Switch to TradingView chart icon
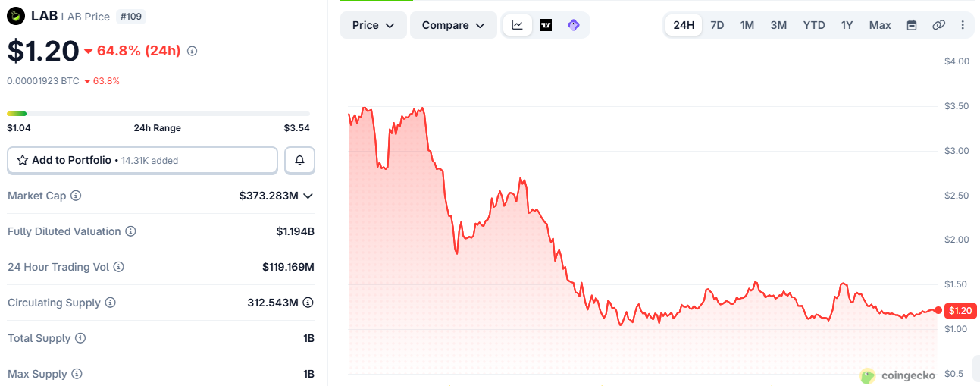 point(546,25)
